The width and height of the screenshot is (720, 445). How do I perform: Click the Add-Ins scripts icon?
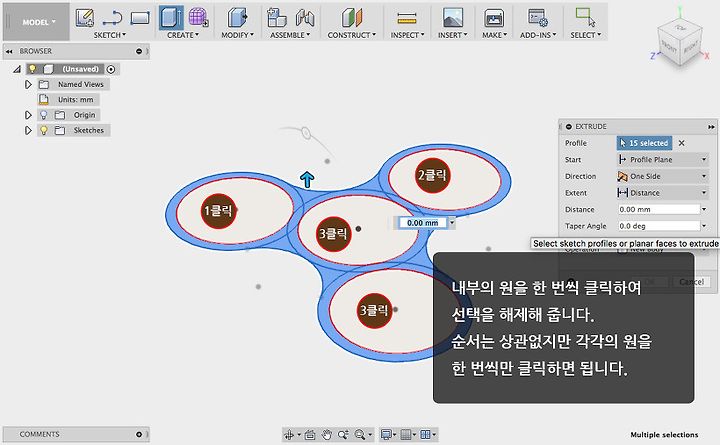pos(537,17)
